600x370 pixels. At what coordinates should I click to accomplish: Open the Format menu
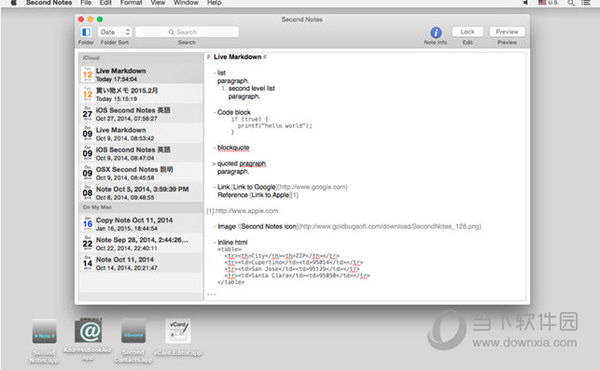131,3
